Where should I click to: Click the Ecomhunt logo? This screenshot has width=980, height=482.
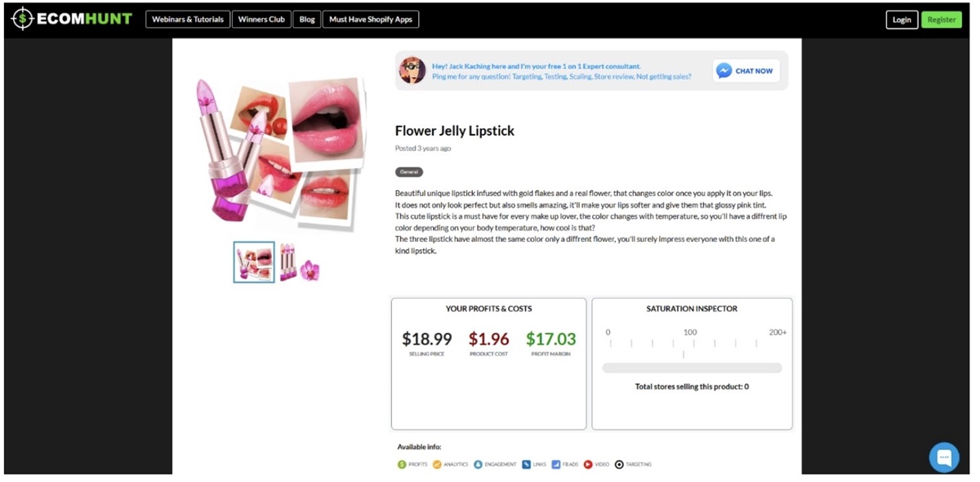click(71, 19)
